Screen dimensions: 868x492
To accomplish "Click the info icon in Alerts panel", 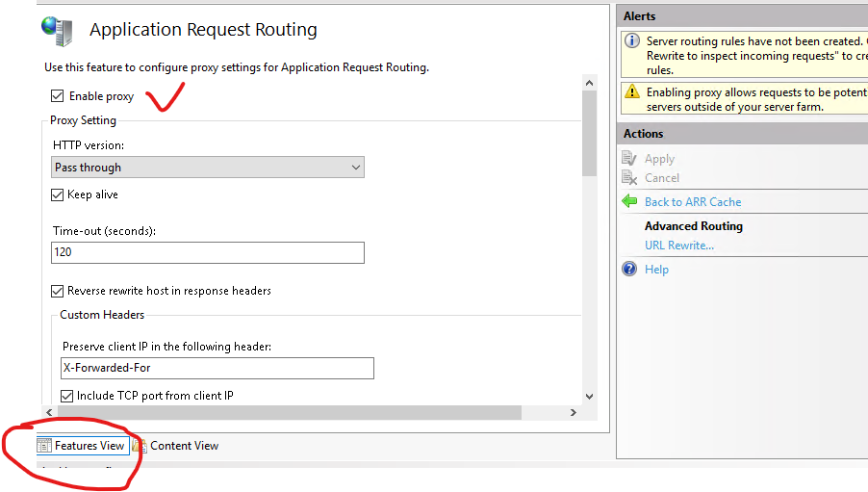I will pos(632,41).
